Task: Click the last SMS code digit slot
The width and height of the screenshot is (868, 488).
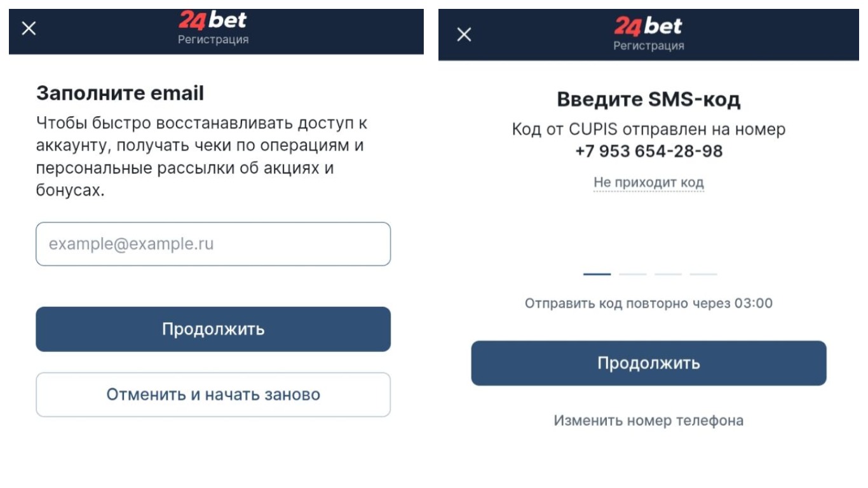Action: pyautogui.click(x=704, y=273)
